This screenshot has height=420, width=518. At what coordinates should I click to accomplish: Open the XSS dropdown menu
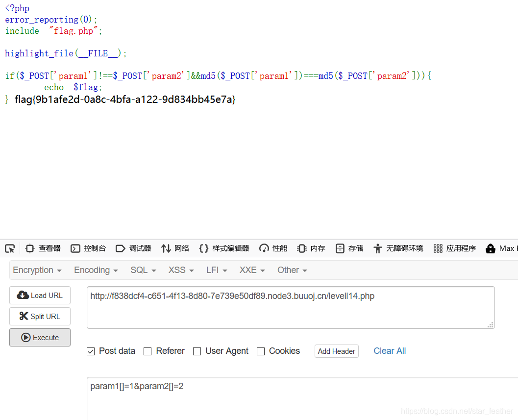click(x=181, y=271)
